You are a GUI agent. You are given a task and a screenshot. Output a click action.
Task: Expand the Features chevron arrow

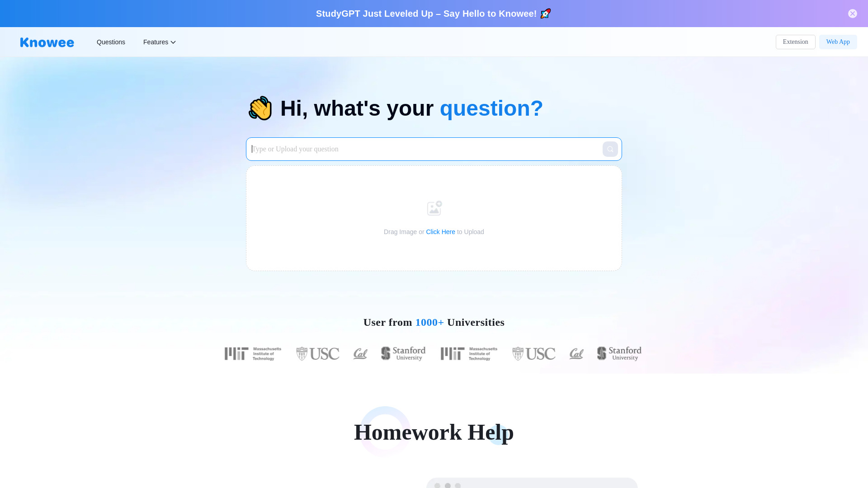point(173,42)
